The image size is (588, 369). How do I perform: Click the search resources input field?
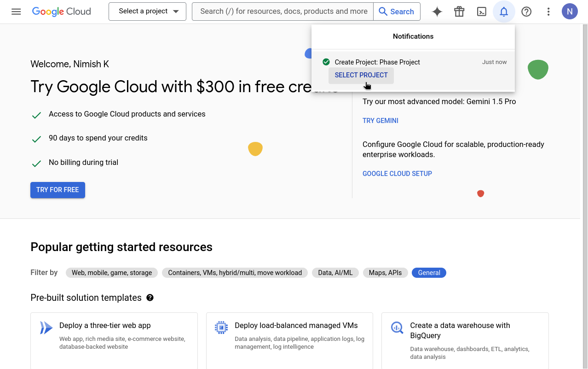282,12
